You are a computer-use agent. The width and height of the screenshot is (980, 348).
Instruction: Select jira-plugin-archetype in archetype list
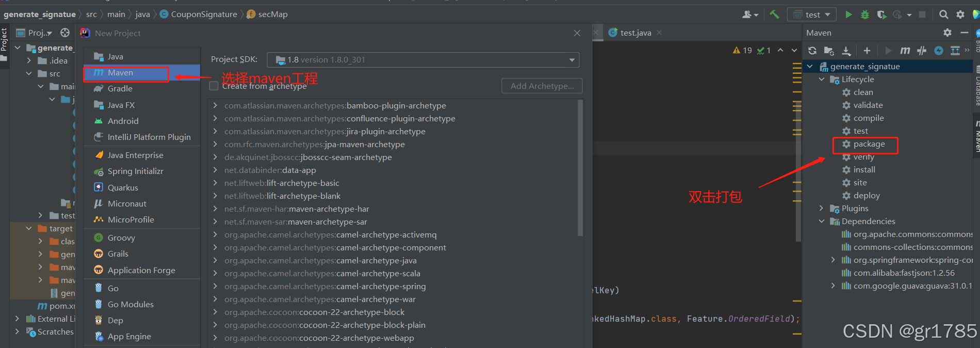[x=325, y=131]
